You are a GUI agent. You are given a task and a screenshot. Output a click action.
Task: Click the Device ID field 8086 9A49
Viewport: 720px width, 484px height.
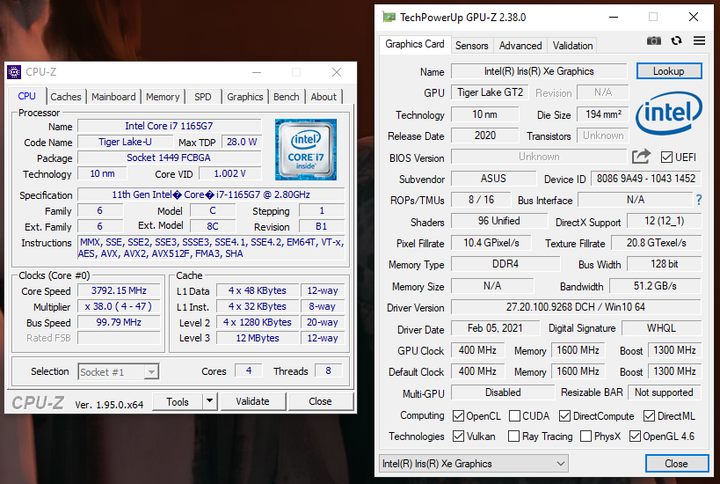point(646,179)
